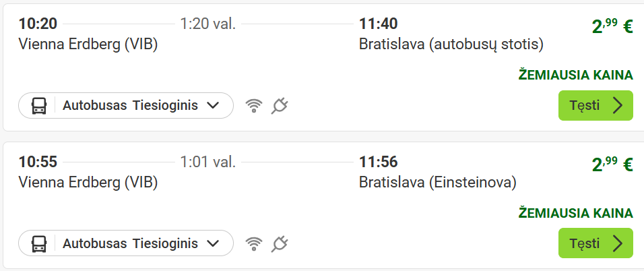Click the 1:20 val. duration text
This screenshot has width=644, height=271.
pos(207,24)
